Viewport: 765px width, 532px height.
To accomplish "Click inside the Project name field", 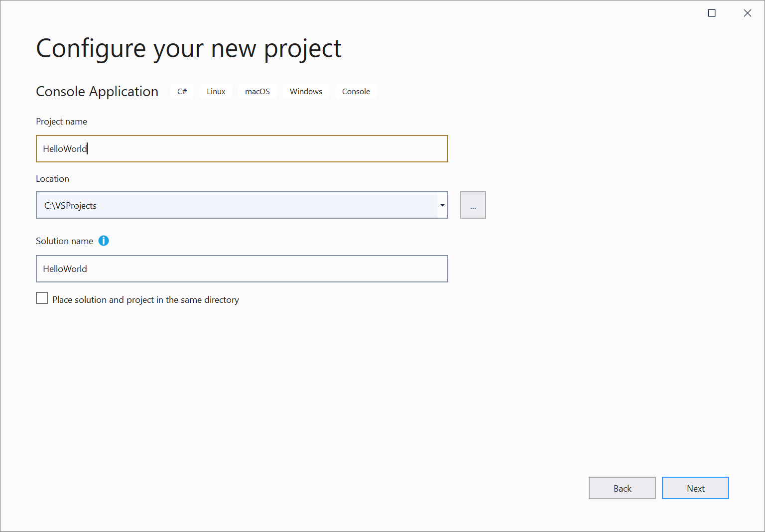I will 242,148.
